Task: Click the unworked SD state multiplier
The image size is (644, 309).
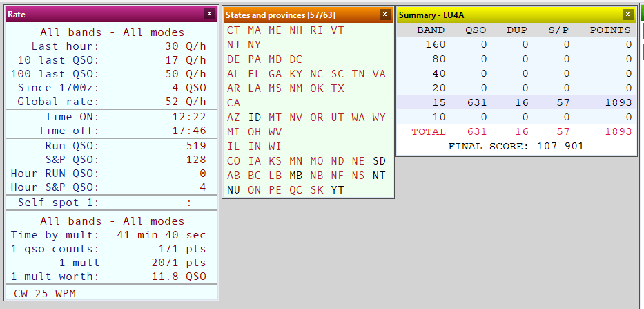Action: pyautogui.click(x=379, y=161)
